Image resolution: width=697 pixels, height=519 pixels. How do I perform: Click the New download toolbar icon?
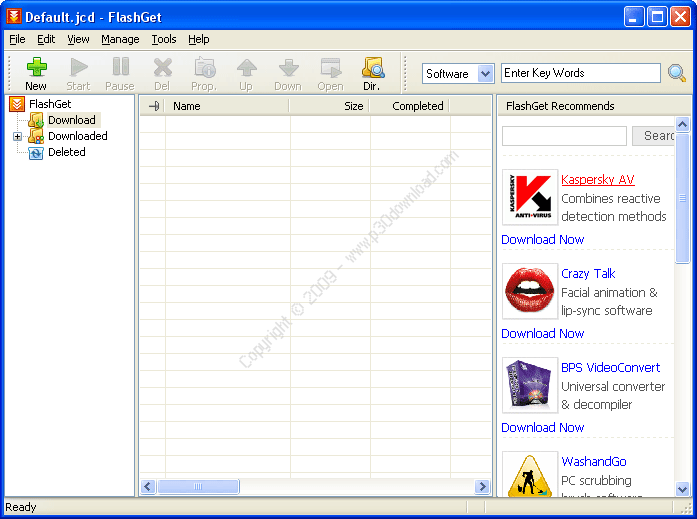tap(36, 73)
